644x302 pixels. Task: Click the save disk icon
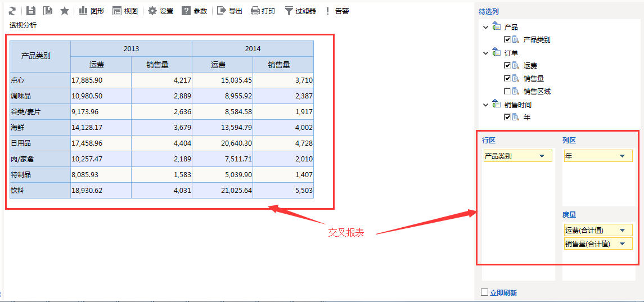point(31,11)
